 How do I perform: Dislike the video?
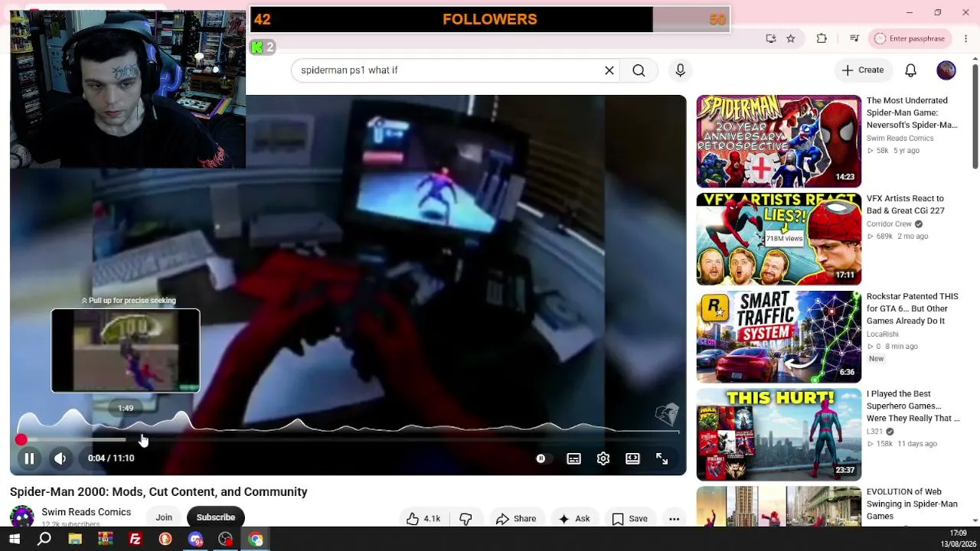(465, 519)
